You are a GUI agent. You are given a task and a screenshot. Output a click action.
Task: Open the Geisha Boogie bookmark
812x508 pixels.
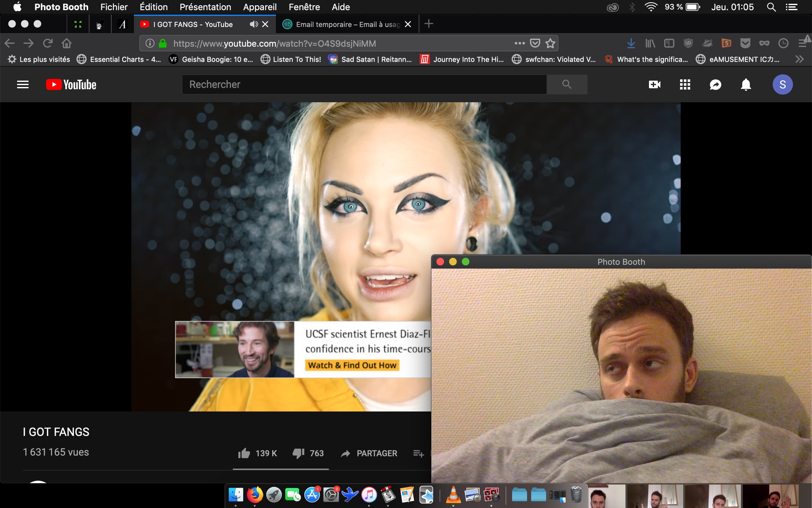coord(211,59)
